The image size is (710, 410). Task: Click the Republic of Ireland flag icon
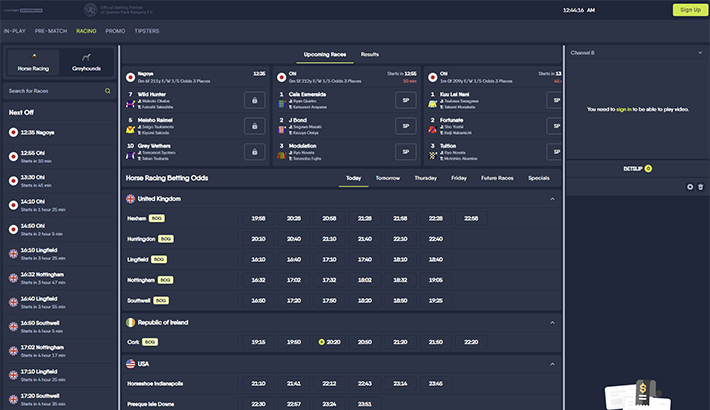coord(130,322)
